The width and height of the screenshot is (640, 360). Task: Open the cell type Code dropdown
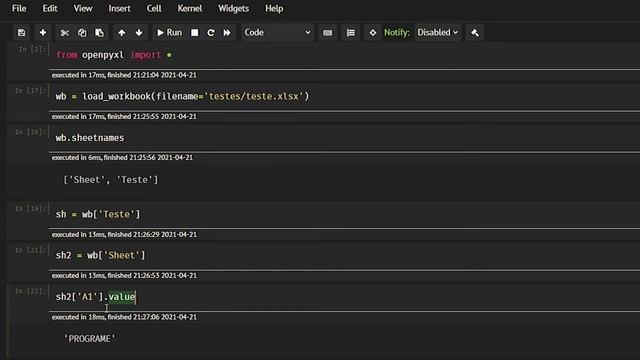pyautogui.click(x=277, y=33)
